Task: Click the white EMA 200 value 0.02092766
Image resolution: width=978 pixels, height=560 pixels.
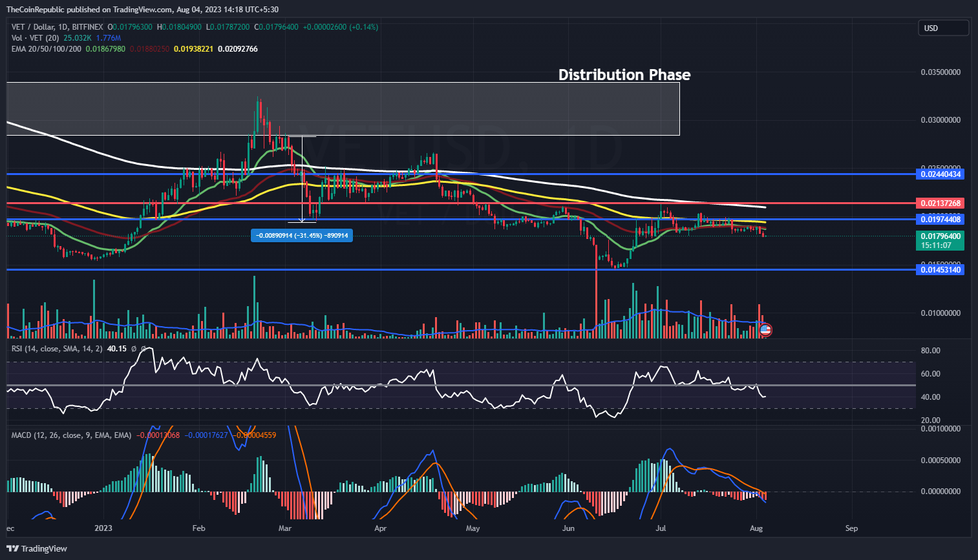Action: tap(238, 49)
